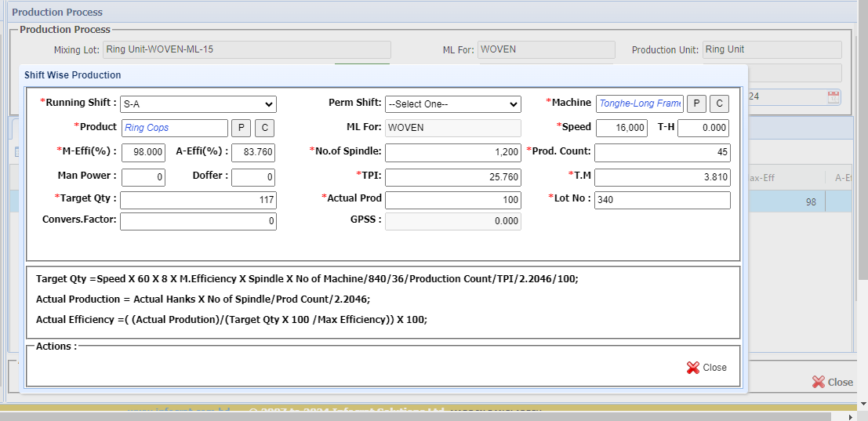This screenshot has height=421, width=868.
Task: Click the right arrow of horizontal scrollbar
Action: pyautogui.click(x=851, y=416)
